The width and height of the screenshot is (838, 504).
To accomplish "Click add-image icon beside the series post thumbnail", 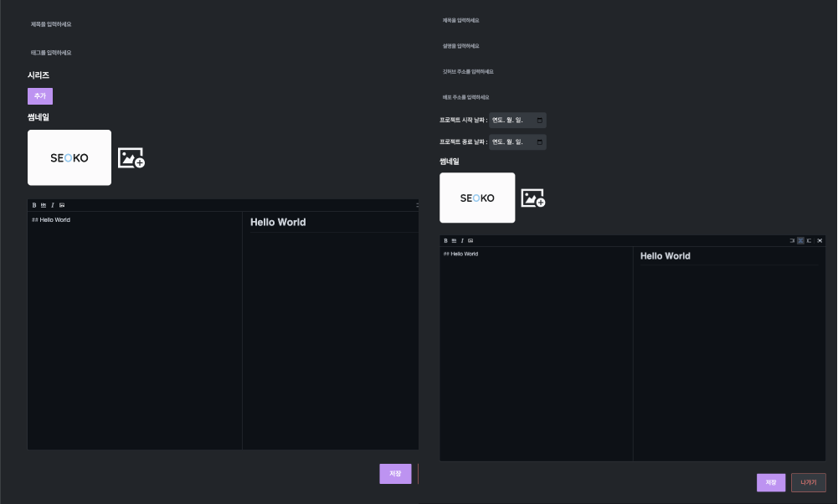I will pyautogui.click(x=131, y=157).
